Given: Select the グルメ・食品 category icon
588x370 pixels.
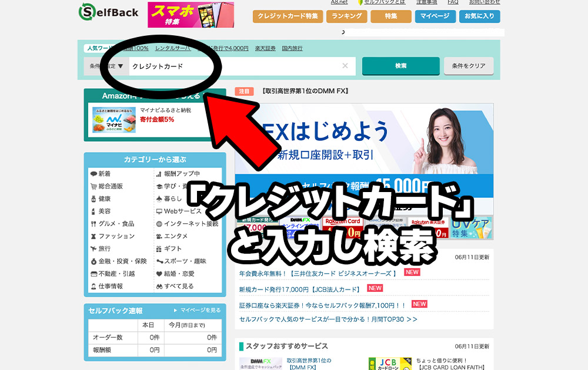Looking at the screenshot, I should [x=93, y=224].
